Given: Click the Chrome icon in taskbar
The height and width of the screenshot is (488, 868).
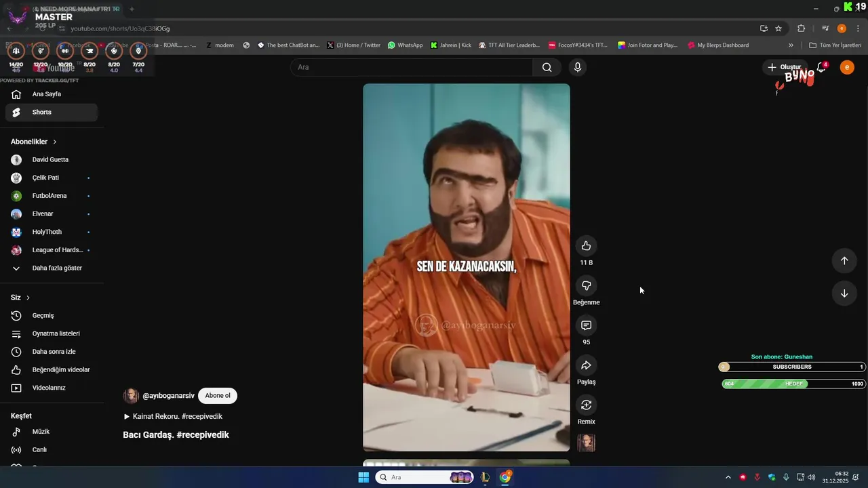Looking at the screenshot, I should [x=505, y=477].
